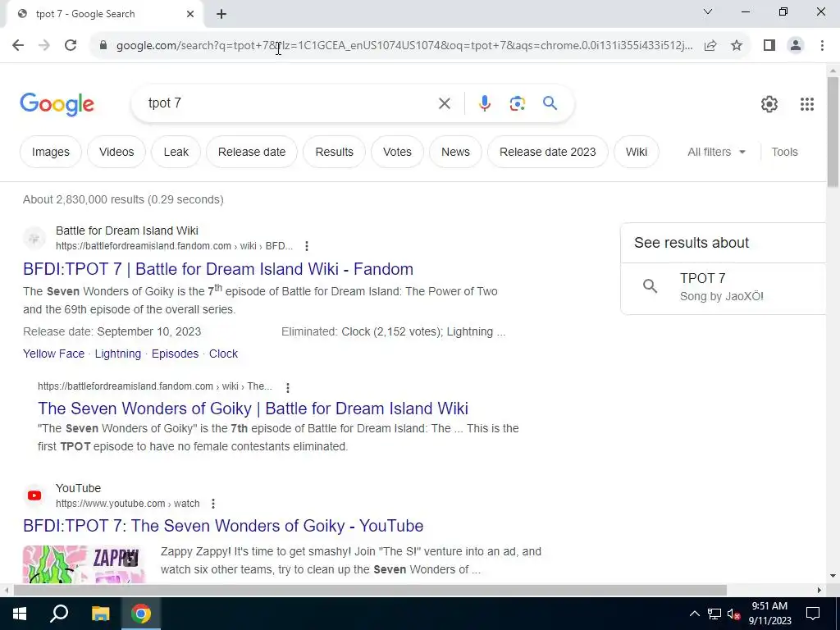Click the scroll right arrow of horizontal scrollbar
840x630 pixels.
coord(819,590)
